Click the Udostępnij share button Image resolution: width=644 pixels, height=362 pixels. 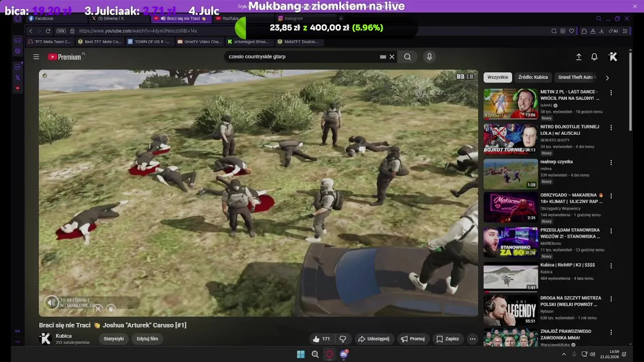pyautogui.click(x=373, y=339)
